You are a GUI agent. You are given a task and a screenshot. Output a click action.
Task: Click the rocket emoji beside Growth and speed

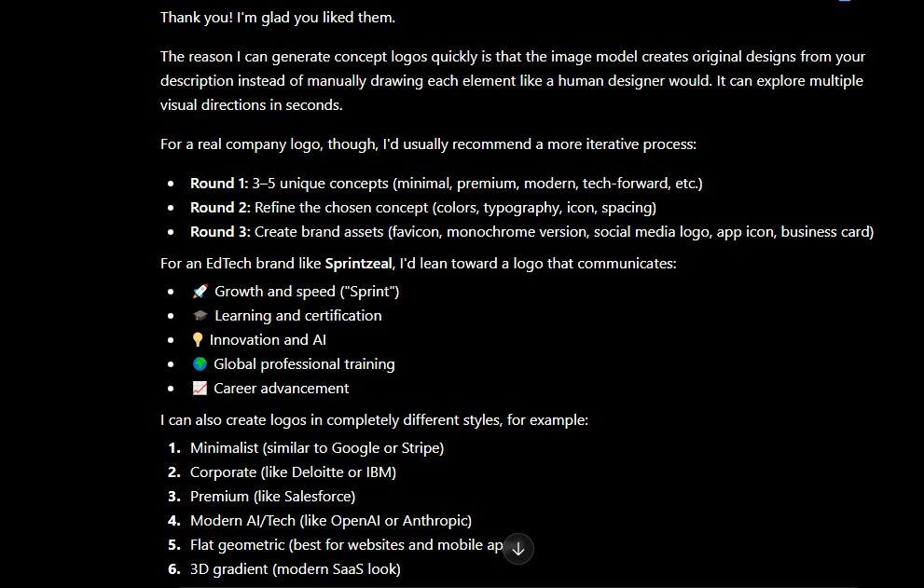pyautogui.click(x=200, y=291)
